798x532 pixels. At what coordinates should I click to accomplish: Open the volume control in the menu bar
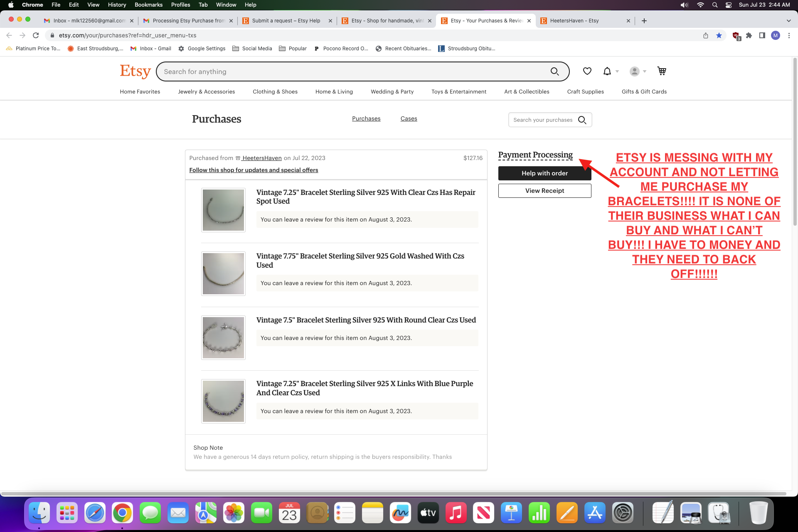tap(684, 5)
